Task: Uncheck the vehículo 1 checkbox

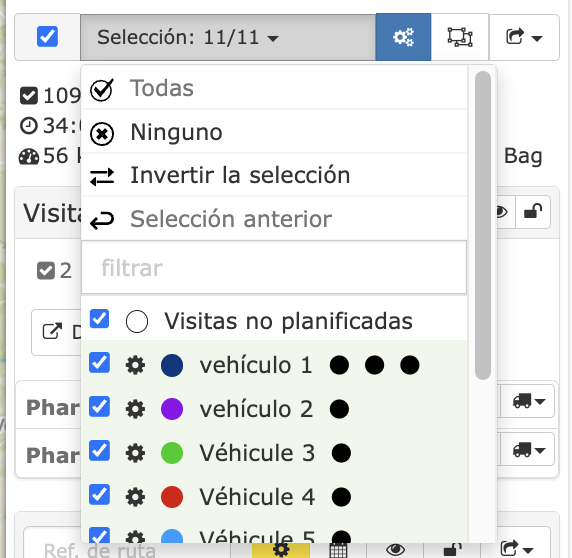Action: point(99,363)
